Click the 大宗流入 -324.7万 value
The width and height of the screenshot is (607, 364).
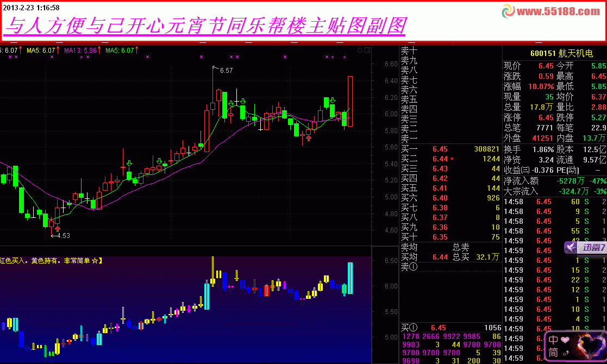(x=574, y=191)
